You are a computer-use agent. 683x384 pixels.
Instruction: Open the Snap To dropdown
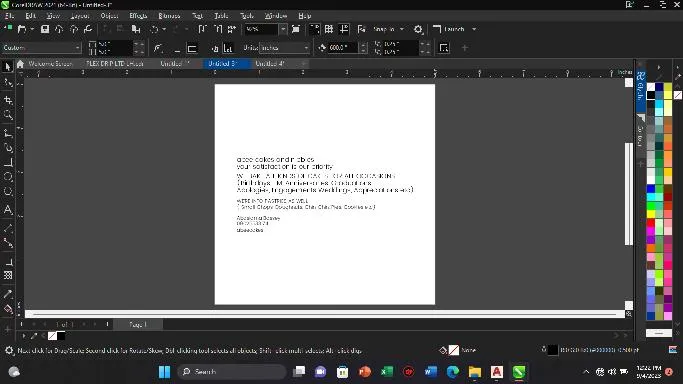point(388,29)
